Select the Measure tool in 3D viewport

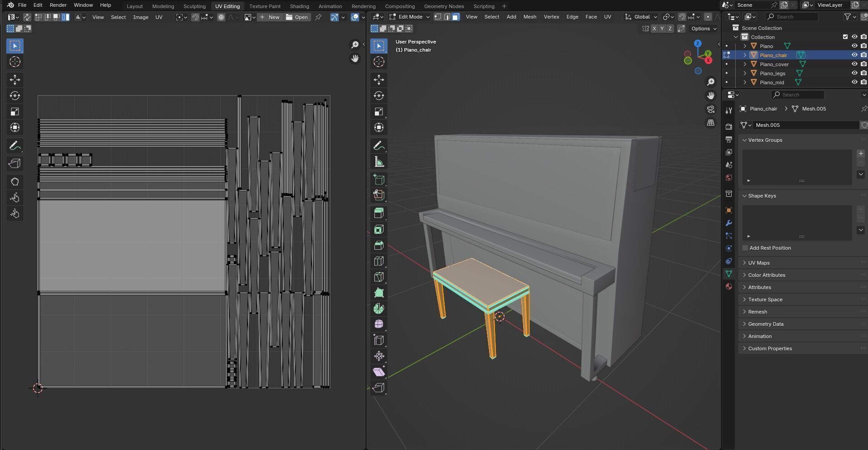(x=379, y=161)
